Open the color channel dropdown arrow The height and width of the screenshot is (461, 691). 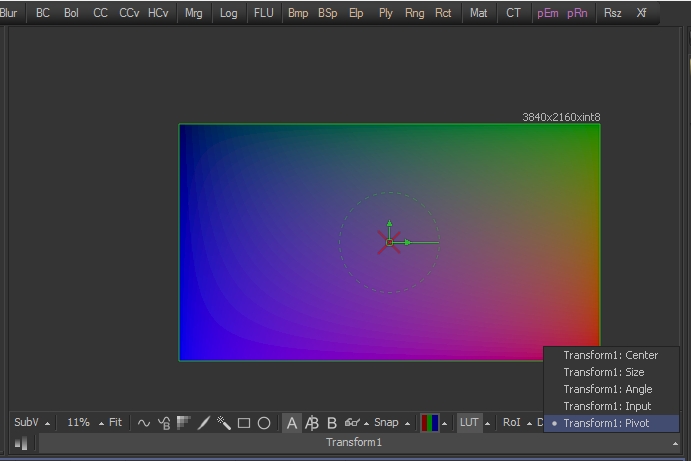tap(444, 424)
